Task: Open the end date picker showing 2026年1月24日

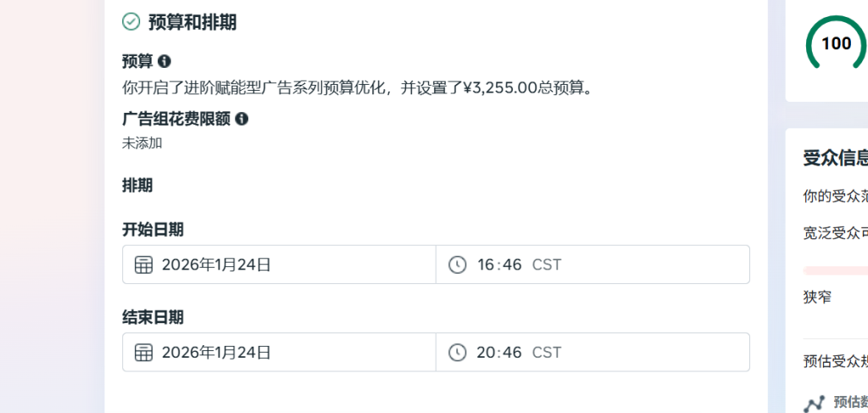Action: click(x=216, y=352)
